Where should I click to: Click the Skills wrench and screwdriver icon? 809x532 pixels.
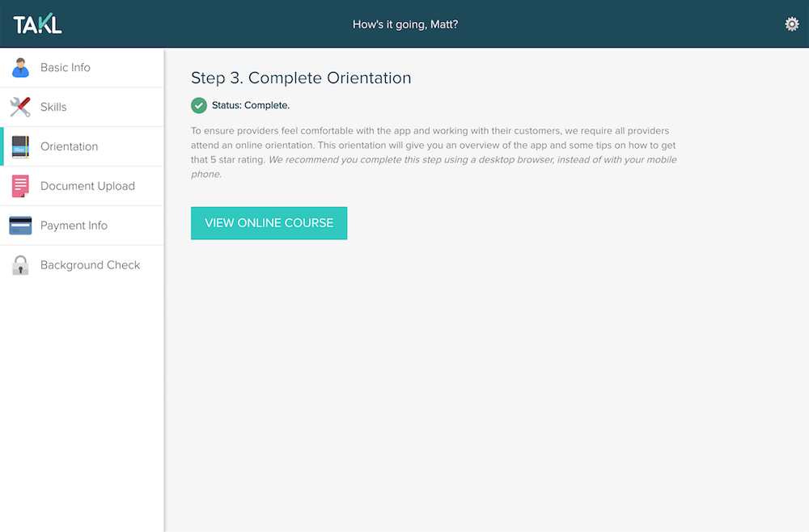pyautogui.click(x=20, y=107)
